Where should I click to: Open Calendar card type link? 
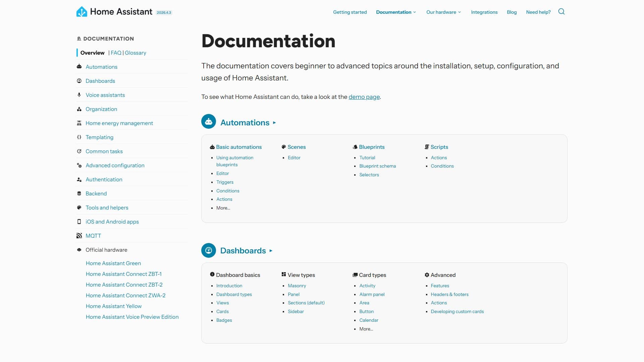[369, 320]
